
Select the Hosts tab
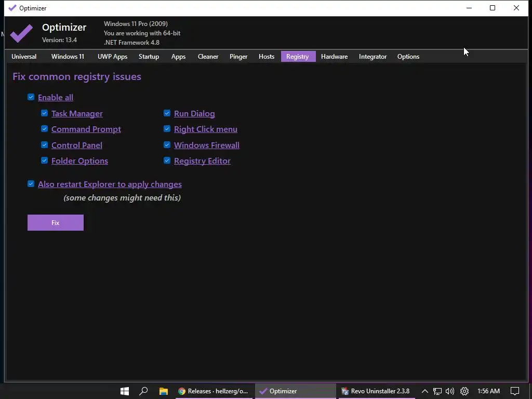point(267,57)
